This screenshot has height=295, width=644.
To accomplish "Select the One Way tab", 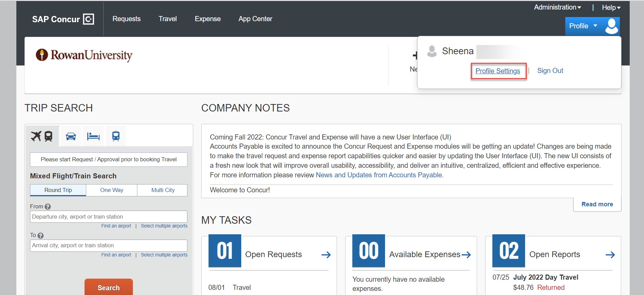I will [112, 190].
